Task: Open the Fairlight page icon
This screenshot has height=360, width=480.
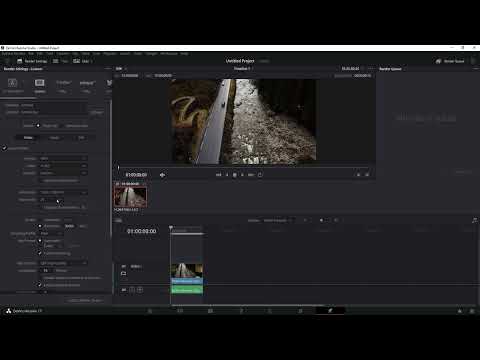Action: 300,311
